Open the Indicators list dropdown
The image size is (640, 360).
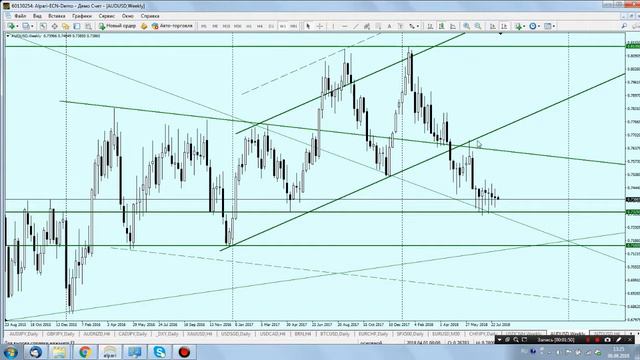pyautogui.click(x=520, y=26)
